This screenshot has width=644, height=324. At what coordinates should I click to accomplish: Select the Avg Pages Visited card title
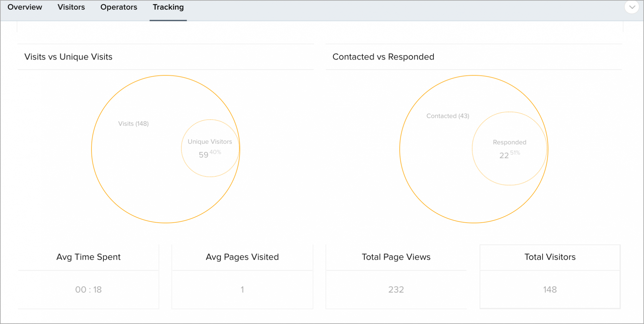(x=242, y=257)
